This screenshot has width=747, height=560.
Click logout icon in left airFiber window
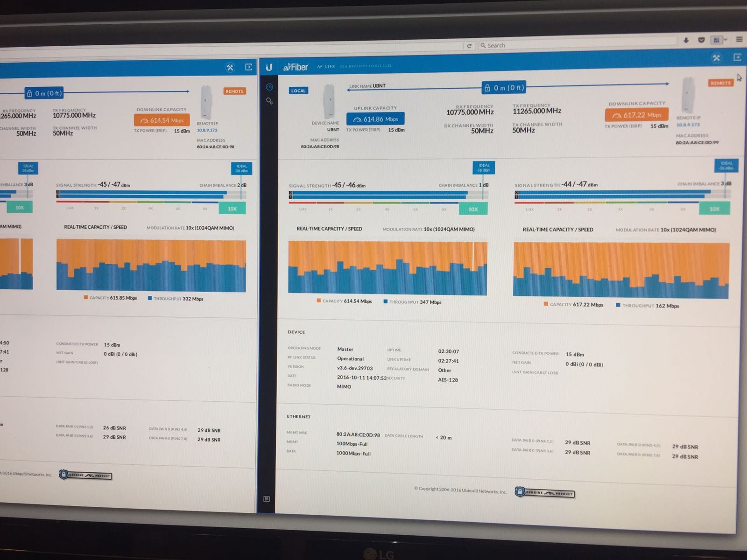249,67
